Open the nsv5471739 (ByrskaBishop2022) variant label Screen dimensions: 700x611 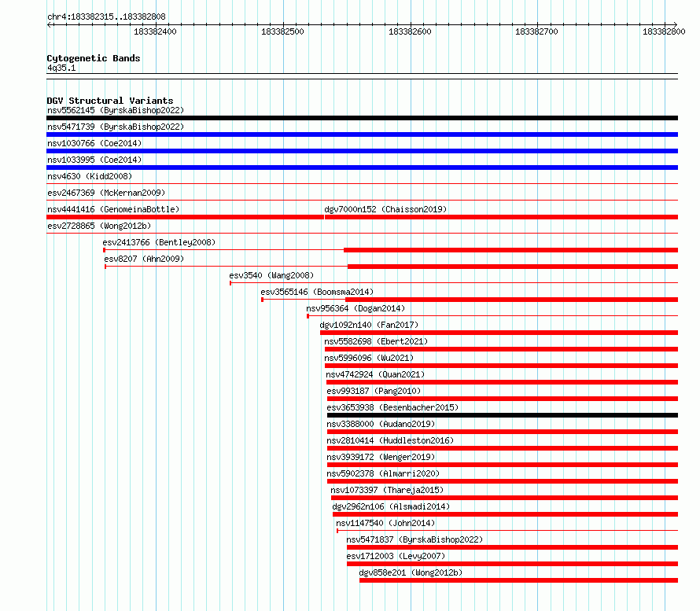(x=116, y=127)
